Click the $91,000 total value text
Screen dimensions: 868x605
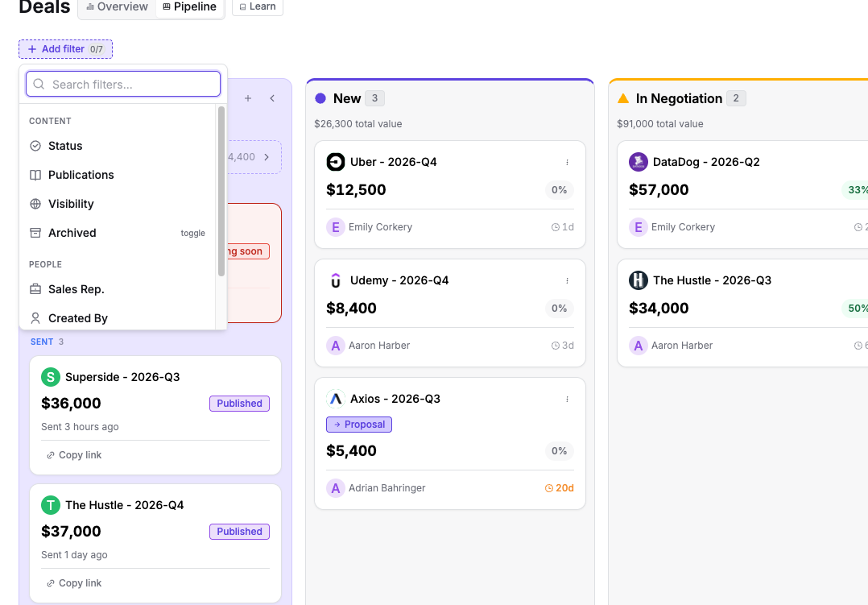pyautogui.click(x=660, y=124)
